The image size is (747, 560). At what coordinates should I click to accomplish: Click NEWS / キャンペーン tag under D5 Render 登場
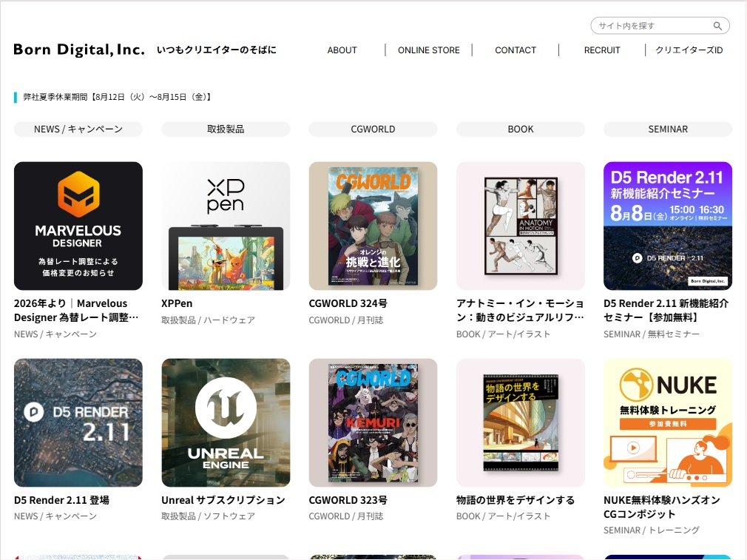pos(55,516)
